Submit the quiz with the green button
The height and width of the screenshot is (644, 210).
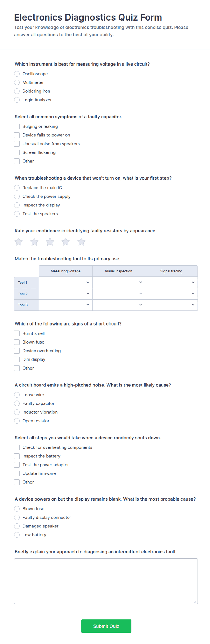[x=106, y=626]
